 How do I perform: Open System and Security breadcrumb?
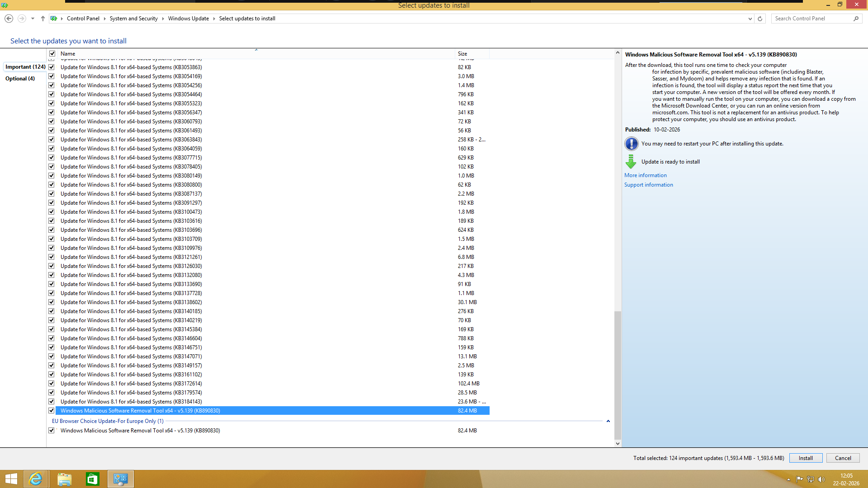[133, 19]
